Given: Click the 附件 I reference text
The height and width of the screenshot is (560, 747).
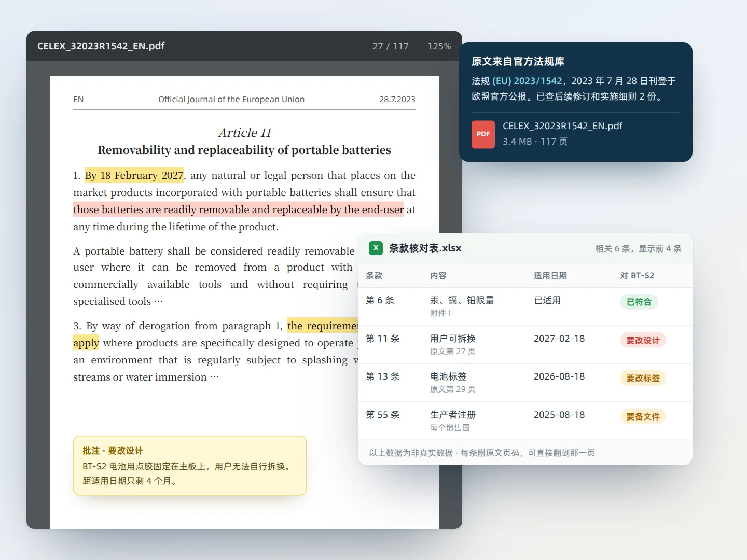Looking at the screenshot, I should pyautogui.click(x=440, y=313).
